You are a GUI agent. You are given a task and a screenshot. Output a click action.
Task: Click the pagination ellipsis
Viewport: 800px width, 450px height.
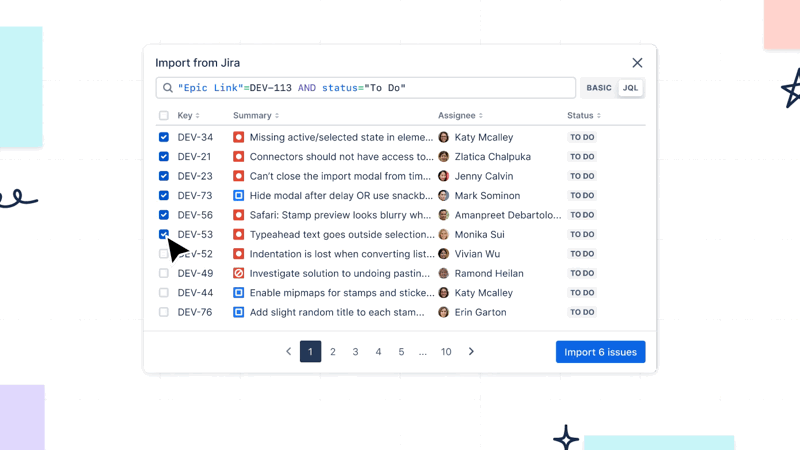pos(422,352)
